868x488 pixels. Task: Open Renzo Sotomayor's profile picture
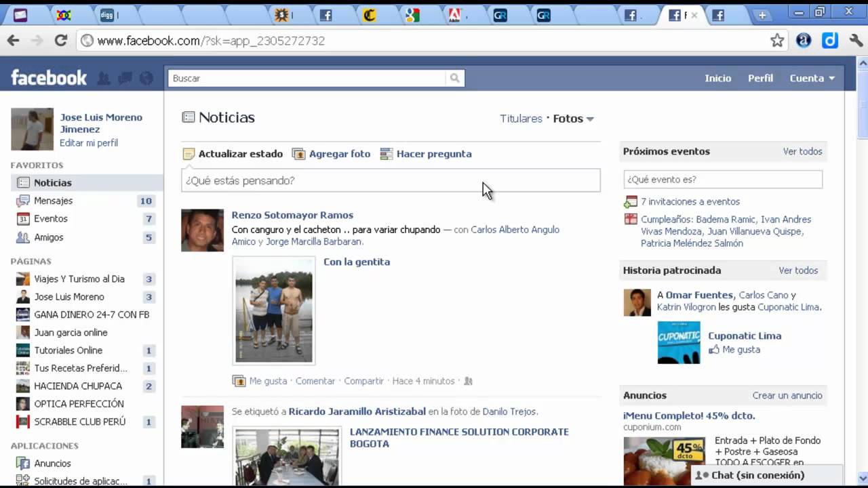click(202, 230)
